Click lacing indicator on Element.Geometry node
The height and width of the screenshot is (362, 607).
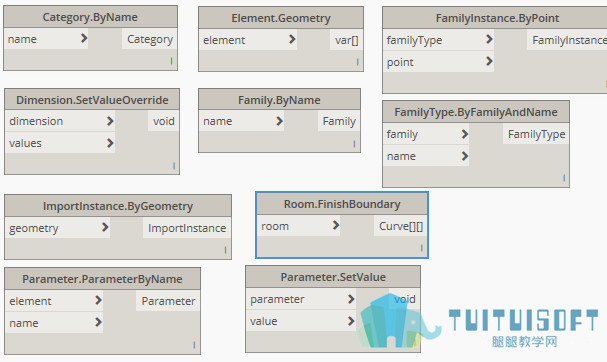357,62
